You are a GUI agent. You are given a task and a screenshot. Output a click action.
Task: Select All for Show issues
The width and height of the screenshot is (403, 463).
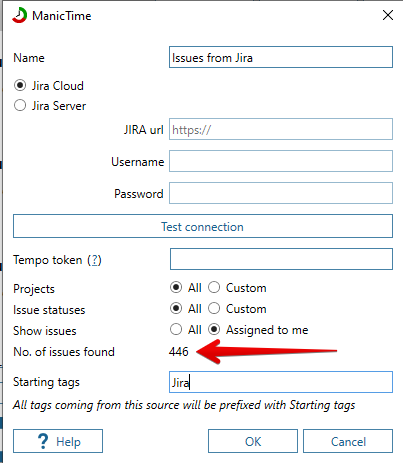click(176, 329)
